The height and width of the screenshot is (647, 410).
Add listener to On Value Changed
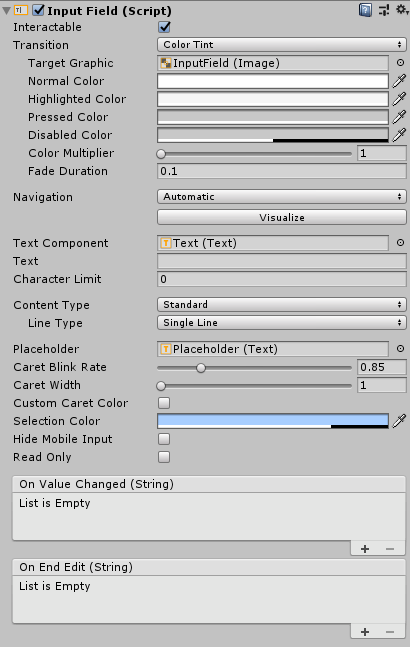(x=365, y=549)
